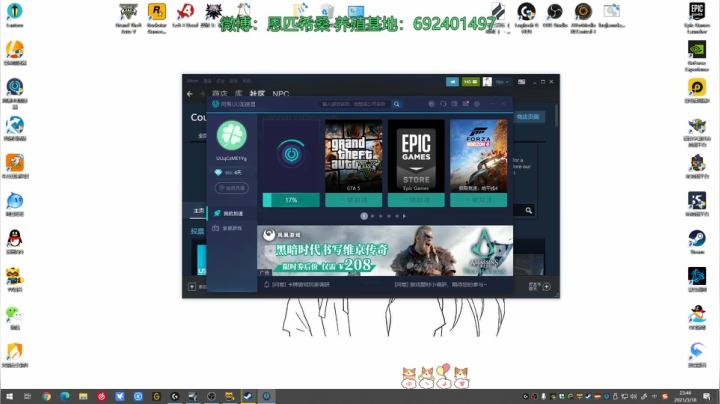720x404 pixels.
Task: Open the Epic Games Launcher desktop shortcut
Action: coord(697,18)
